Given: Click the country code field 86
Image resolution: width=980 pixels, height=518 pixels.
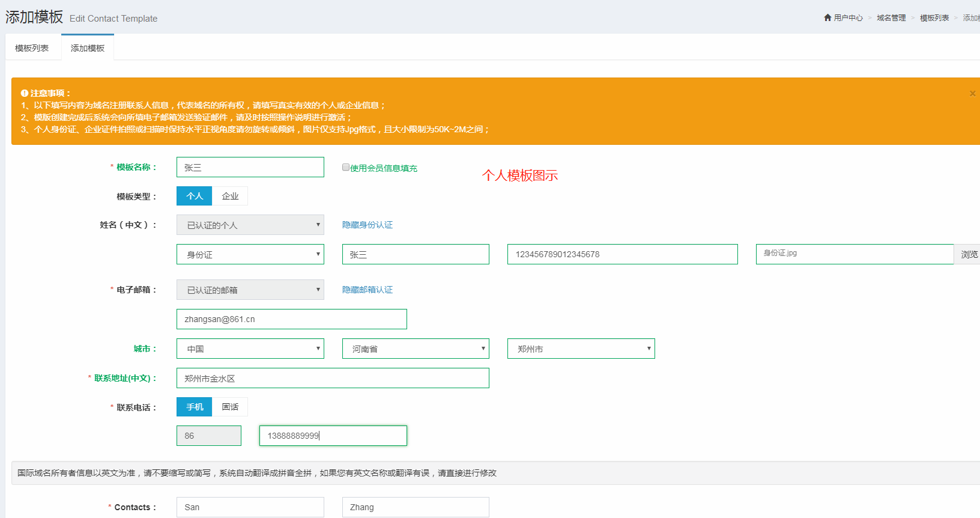Looking at the screenshot, I should click(x=209, y=436).
